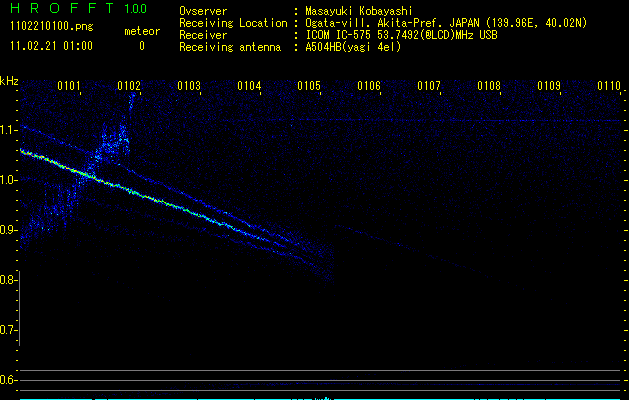Click the A504HB(yagi 4el) antenna text
This screenshot has width=629, height=400.
(x=353, y=47)
